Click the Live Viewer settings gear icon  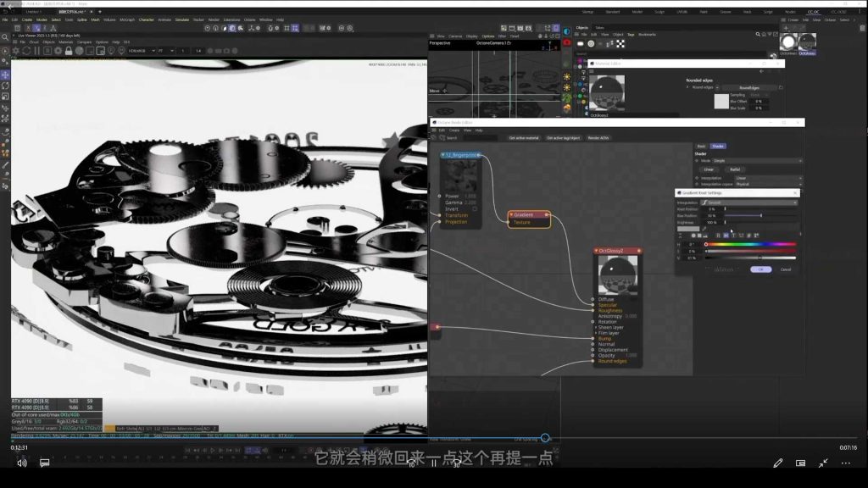tap(15, 51)
